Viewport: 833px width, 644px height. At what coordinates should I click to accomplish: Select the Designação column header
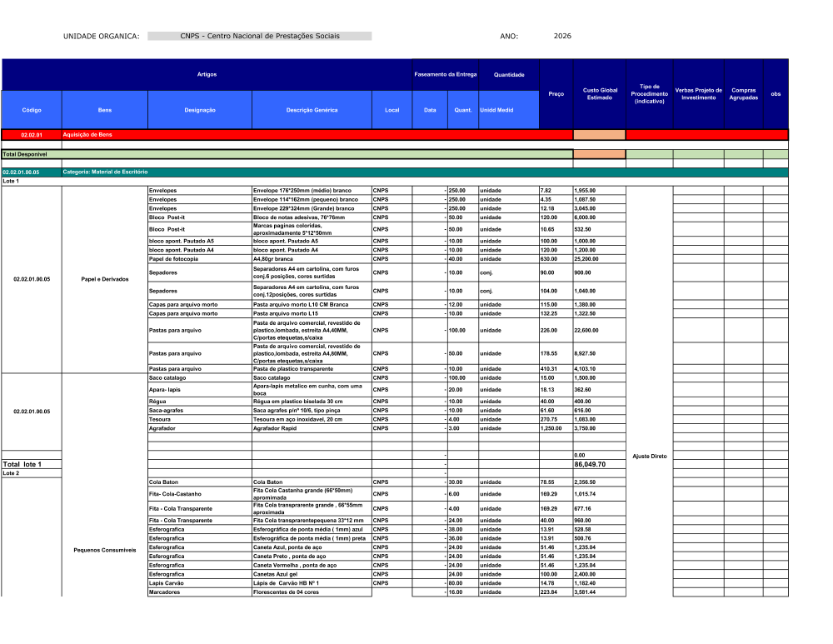point(199,110)
